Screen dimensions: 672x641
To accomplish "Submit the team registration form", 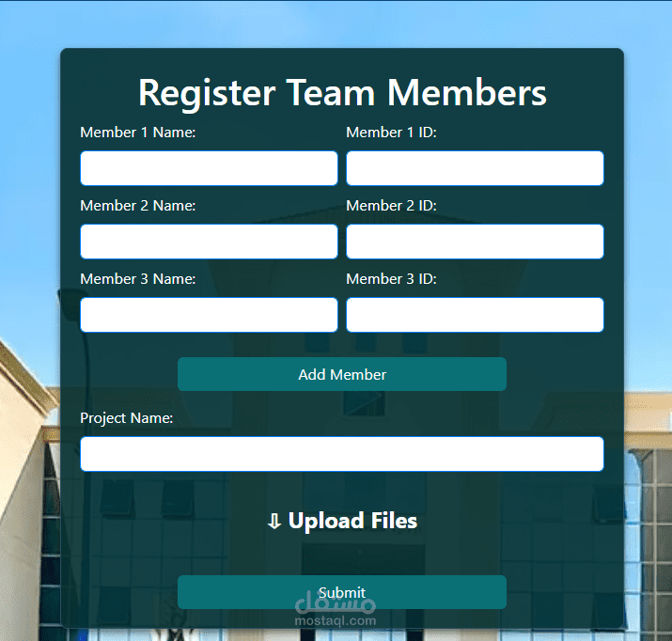I will [x=342, y=592].
